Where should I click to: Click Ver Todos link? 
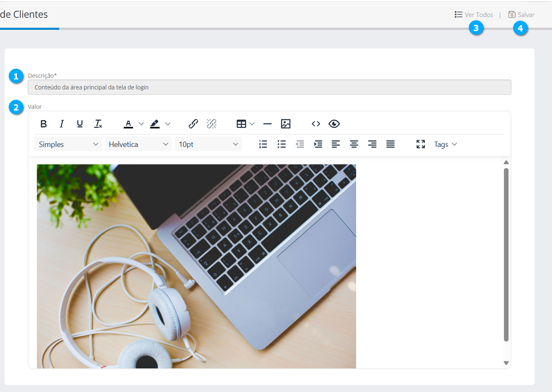coord(474,14)
